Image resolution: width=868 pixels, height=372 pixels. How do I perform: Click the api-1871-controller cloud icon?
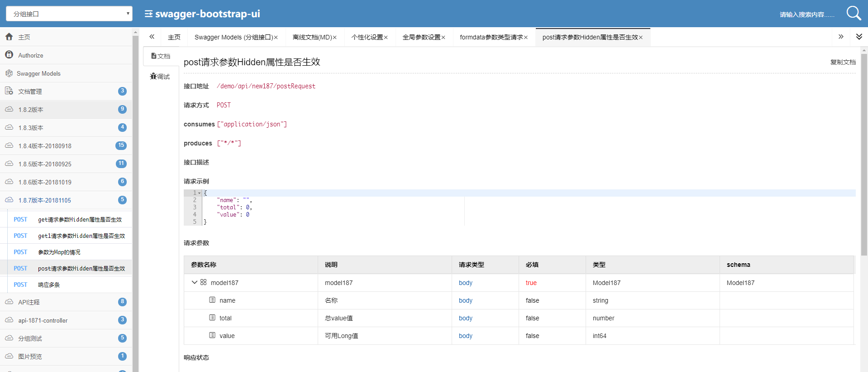[x=9, y=320]
